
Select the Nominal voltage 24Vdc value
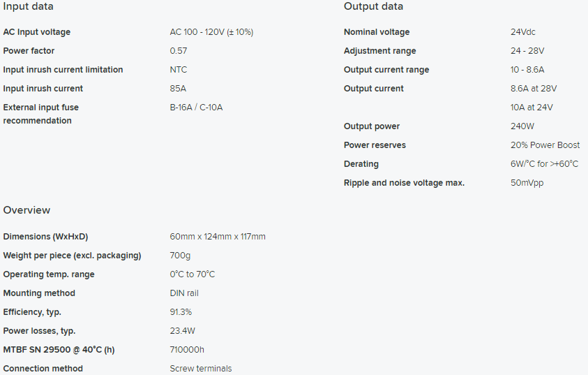pyautogui.click(x=522, y=32)
